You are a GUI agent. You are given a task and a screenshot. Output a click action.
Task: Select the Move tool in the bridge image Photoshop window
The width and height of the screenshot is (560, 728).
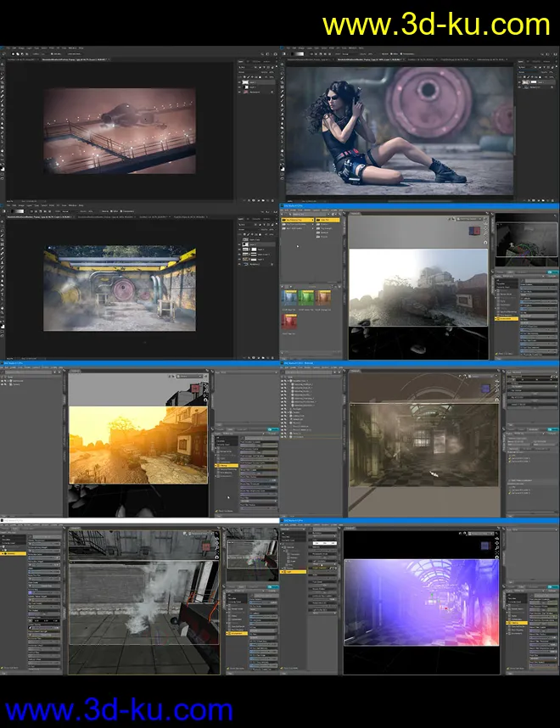click(x=3, y=65)
